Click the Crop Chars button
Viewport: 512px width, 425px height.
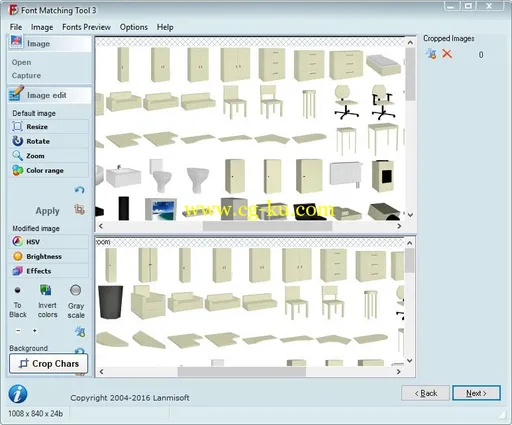tap(49, 364)
